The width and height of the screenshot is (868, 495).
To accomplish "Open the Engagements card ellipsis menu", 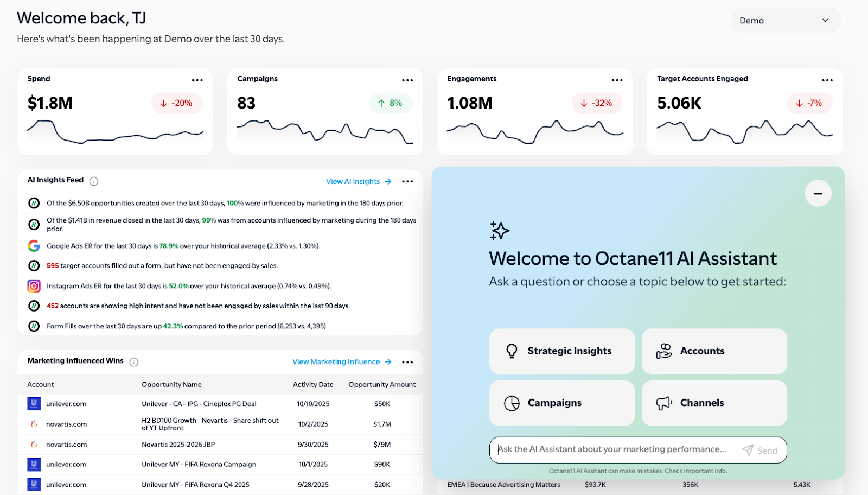I will click(x=617, y=80).
